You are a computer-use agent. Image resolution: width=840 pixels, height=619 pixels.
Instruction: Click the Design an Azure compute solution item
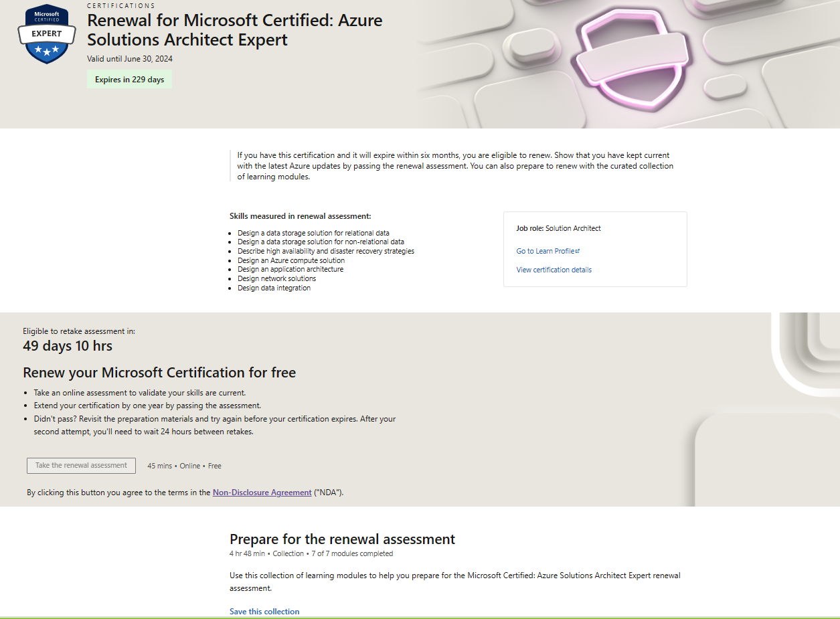click(291, 260)
